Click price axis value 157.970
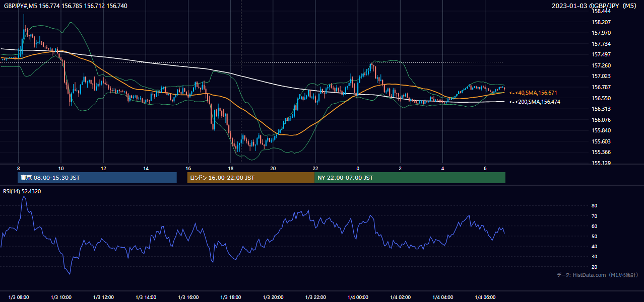Viewport: 644px width, 302px height. click(x=601, y=33)
